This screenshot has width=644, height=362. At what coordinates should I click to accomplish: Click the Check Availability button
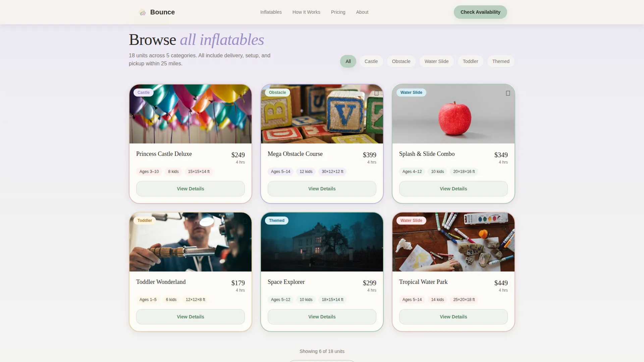pos(480,12)
